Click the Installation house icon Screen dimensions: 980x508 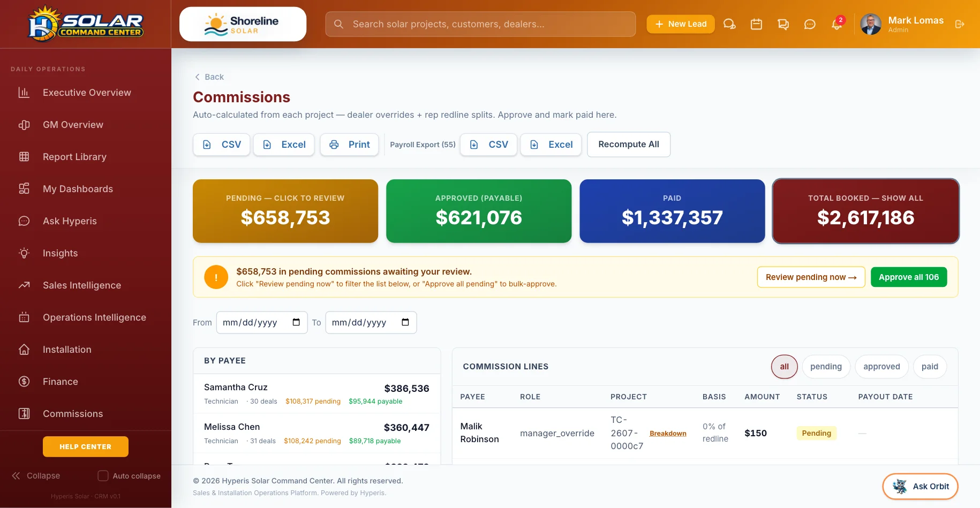pyautogui.click(x=24, y=350)
